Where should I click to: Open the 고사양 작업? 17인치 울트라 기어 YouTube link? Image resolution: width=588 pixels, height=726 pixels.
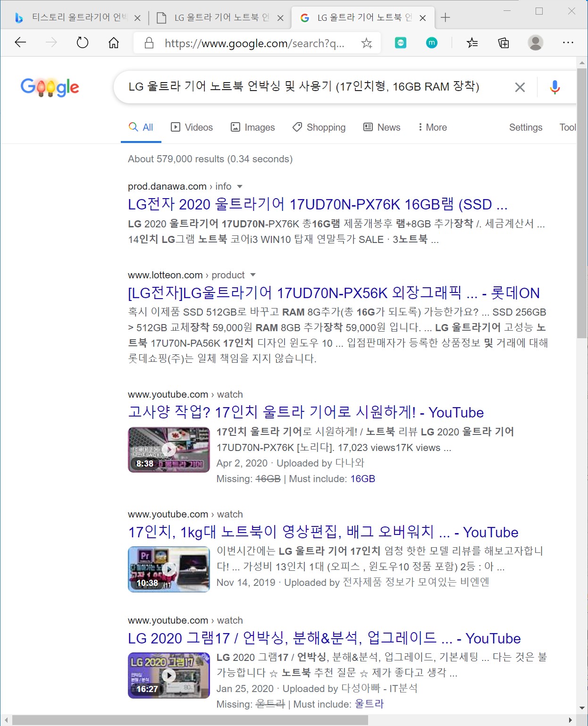pyautogui.click(x=306, y=412)
